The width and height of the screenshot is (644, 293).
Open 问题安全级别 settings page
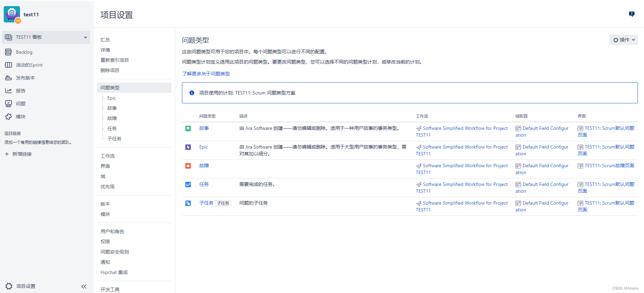[115, 252]
